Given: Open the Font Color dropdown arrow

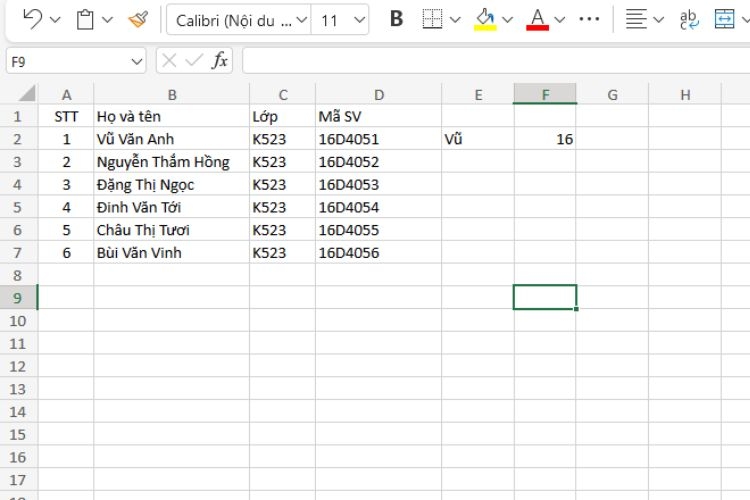Looking at the screenshot, I should coord(560,20).
